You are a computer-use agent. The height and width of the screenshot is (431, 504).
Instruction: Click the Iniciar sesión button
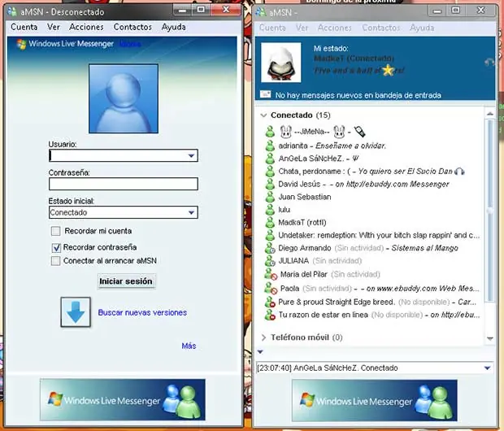[125, 281]
